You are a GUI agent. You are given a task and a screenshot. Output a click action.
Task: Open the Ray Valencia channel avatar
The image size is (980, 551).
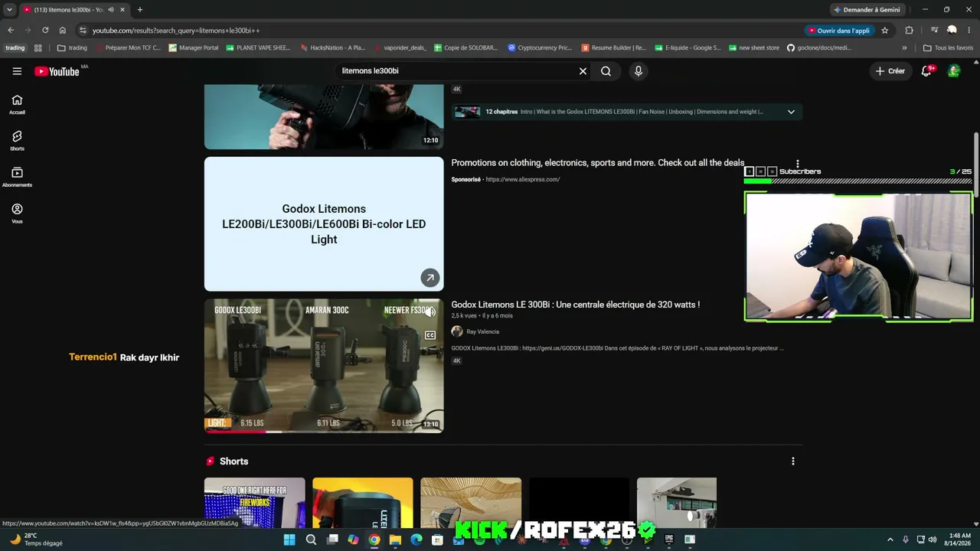pyautogui.click(x=457, y=331)
